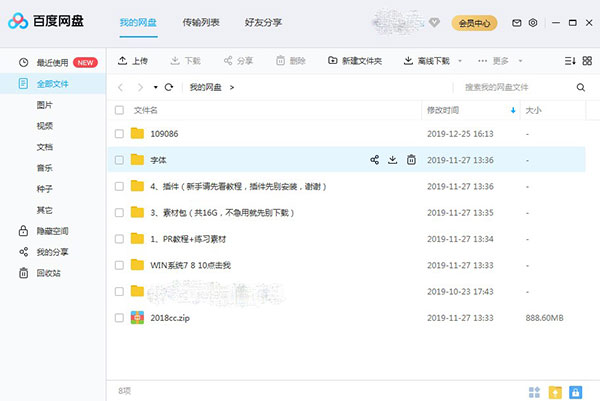The image size is (600, 401).
Task: Click the share icon on the 字体 row
Action: click(375, 160)
